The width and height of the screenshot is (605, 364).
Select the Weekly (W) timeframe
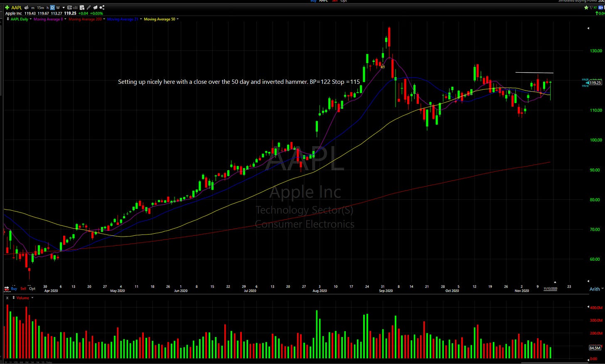pyautogui.click(x=58, y=8)
